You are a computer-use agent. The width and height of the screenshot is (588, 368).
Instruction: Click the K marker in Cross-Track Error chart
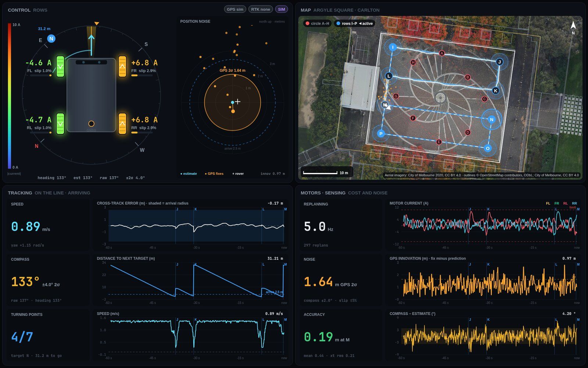196,209
